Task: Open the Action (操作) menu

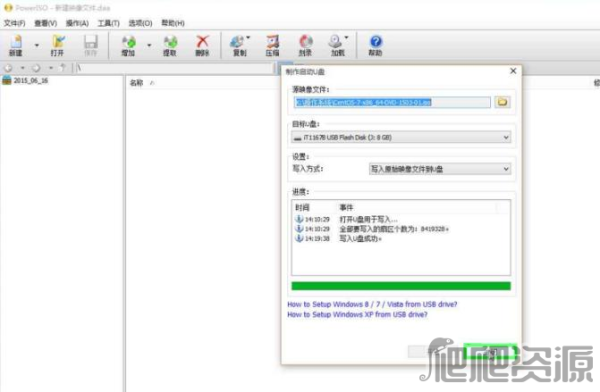Action: click(77, 23)
